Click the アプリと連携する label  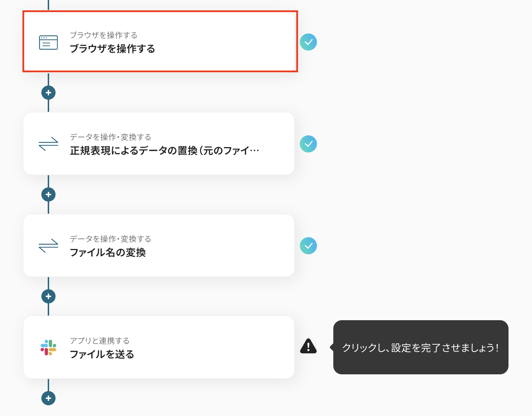pyautogui.click(x=100, y=341)
